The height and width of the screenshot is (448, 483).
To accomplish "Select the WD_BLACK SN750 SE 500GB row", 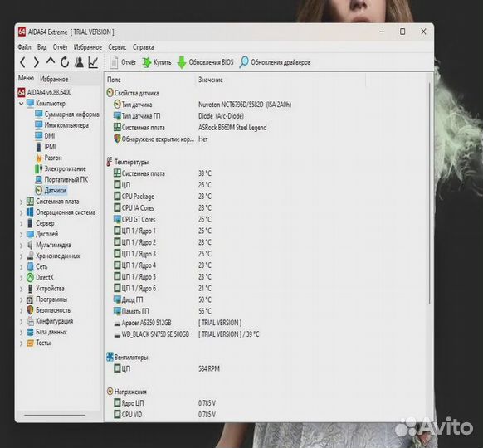I will pyautogui.click(x=186, y=334).
